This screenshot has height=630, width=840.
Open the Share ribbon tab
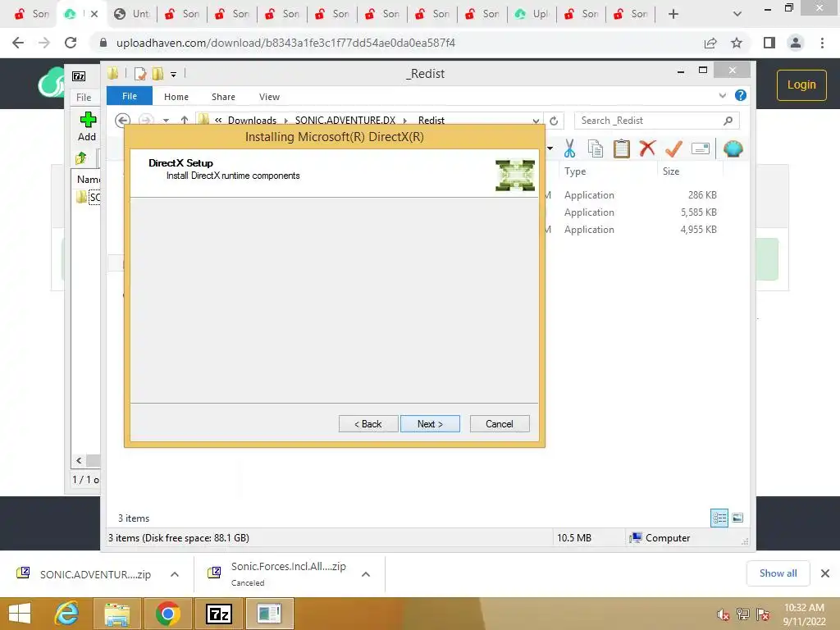[x=223, y=97]
